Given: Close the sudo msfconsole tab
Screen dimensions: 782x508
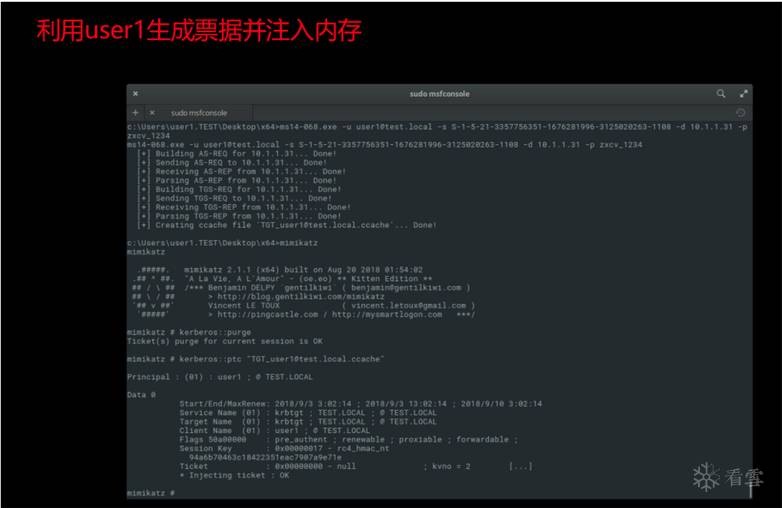Looking at the screenshot, I should pos(152,113).
